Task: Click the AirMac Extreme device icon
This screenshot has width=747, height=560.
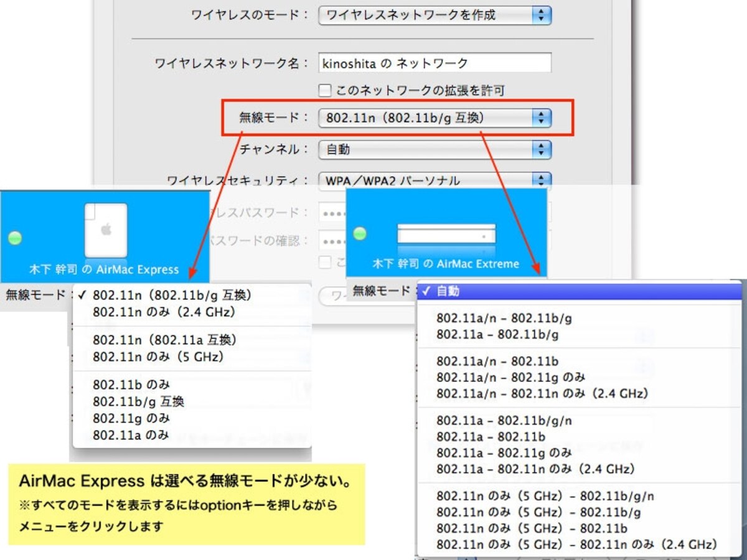Action: 446,233
